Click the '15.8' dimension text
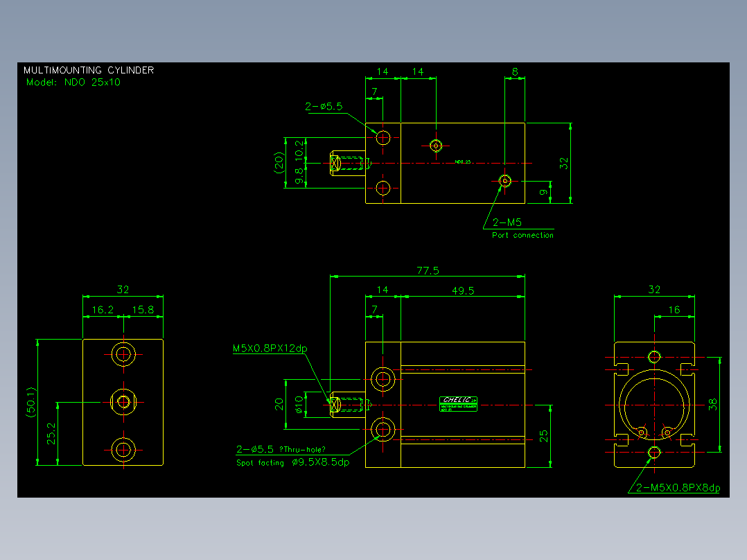Image resolution: width=747 pixels, height=560 pixels. pos(143,310)
